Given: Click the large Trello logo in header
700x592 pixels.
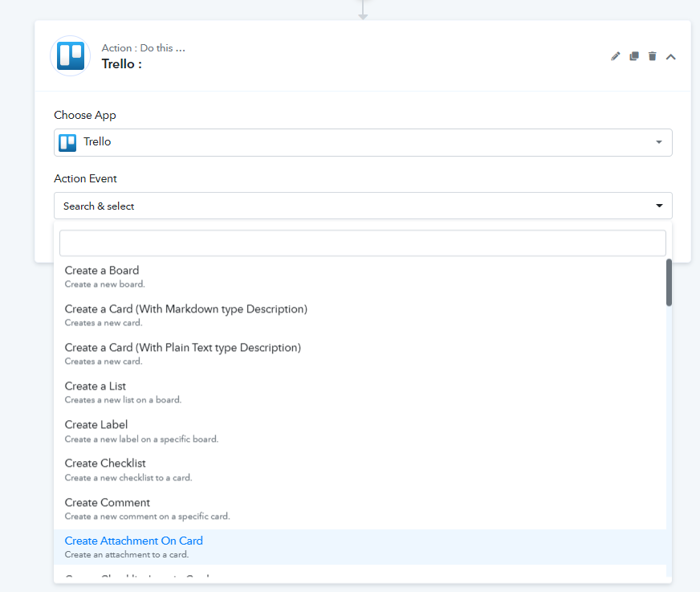Looking at the screenshot, I should 71,56.
